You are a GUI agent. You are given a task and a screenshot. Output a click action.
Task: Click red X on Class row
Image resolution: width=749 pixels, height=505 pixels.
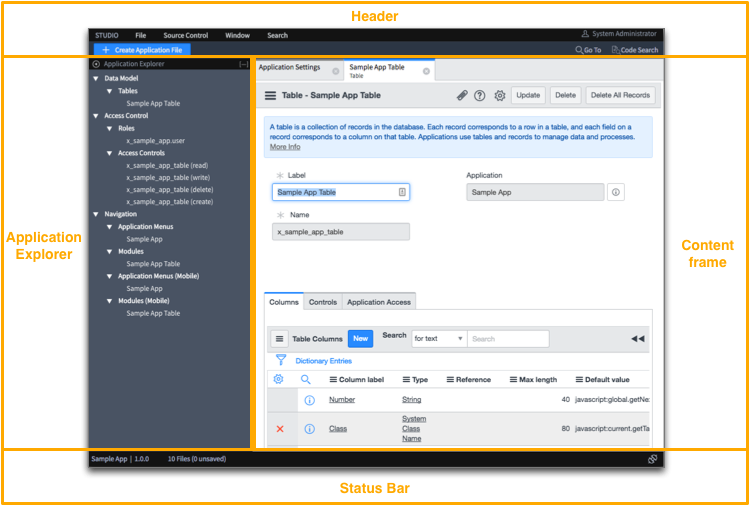(x=280, y=429)
